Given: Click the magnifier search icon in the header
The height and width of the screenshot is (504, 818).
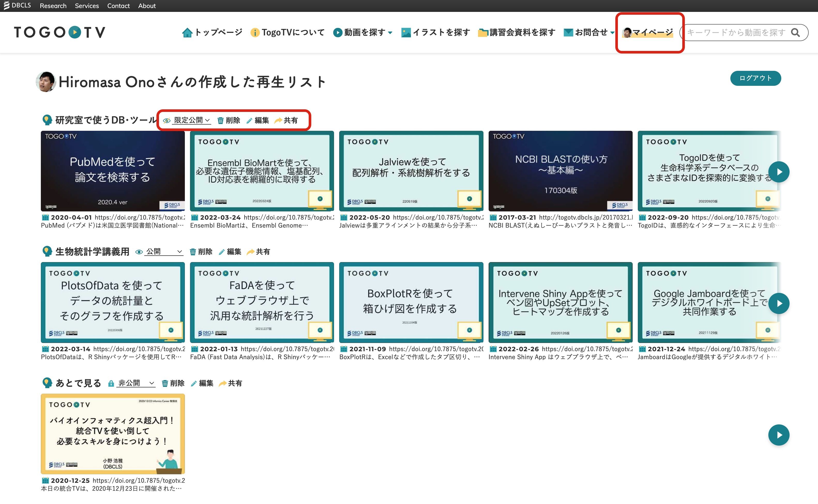Looking at the screenshot, I should (795, 33).
